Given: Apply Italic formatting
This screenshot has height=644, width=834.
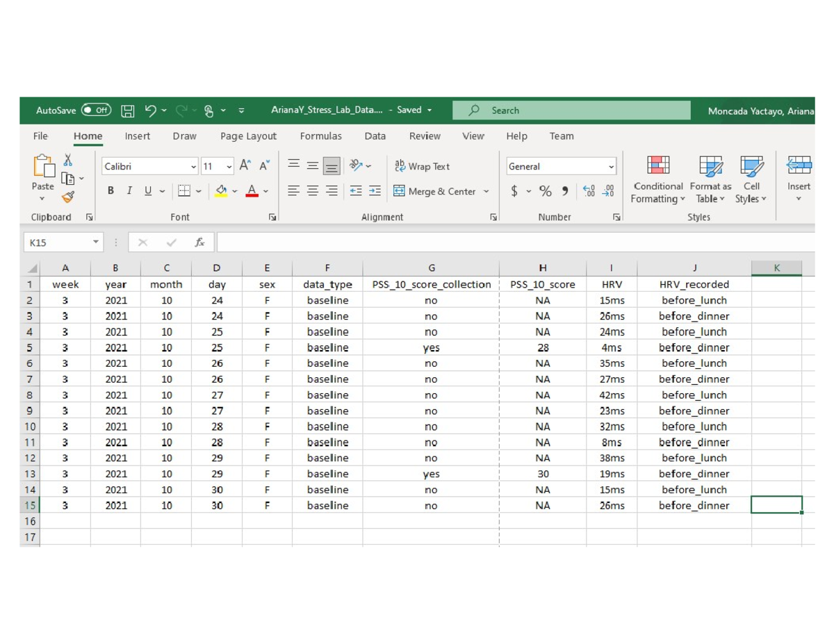Looking at the screenshot, I should (x=129, y=190).
